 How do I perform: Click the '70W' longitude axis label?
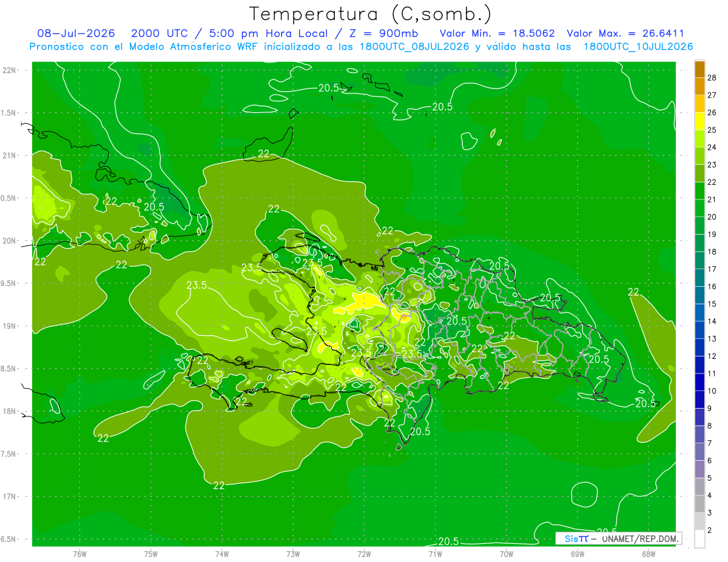click(506, 554)
